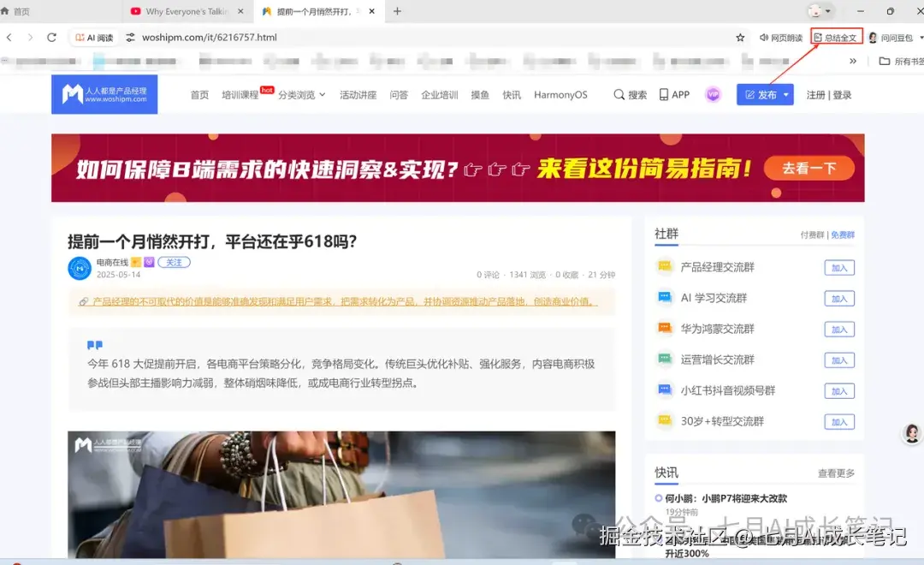Click the purple VIP badge icon
Screen dimensions: 924x565
pos(713,94)
